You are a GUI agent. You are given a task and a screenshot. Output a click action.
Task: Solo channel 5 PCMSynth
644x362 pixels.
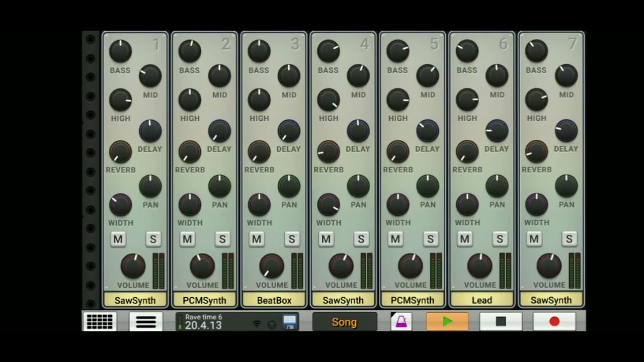pyautogui.click(x=430, y=239)
